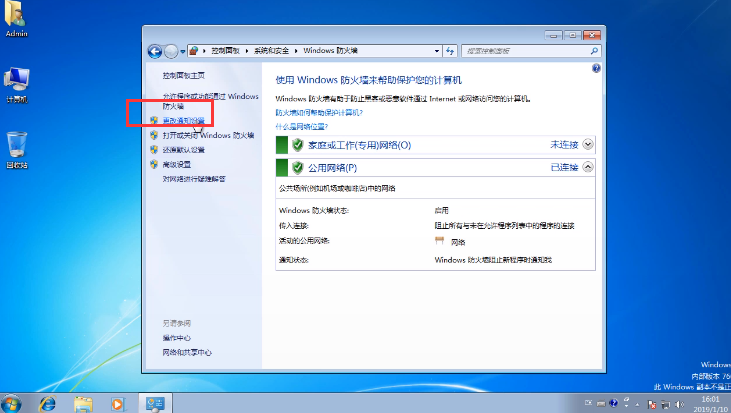Screen dimensions: 731x413
Task: Click 更改通知设置 link
Action: coord(184,120)
